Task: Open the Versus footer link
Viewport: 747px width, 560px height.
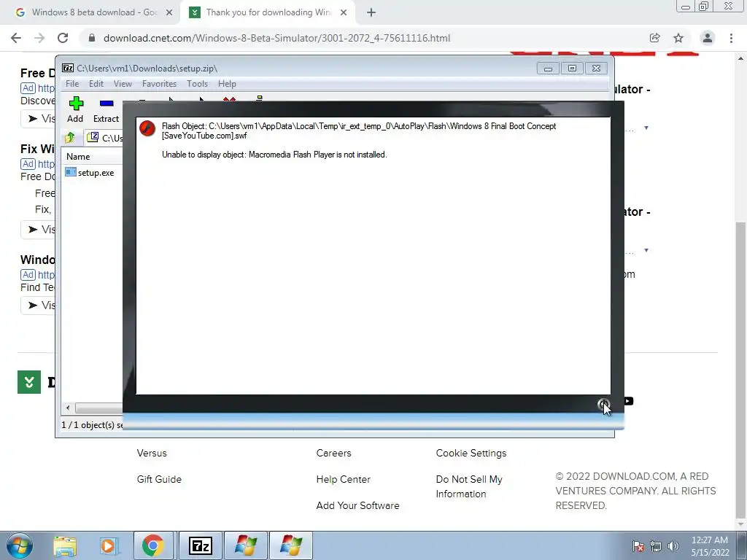Action: click(x=152, y=453)
